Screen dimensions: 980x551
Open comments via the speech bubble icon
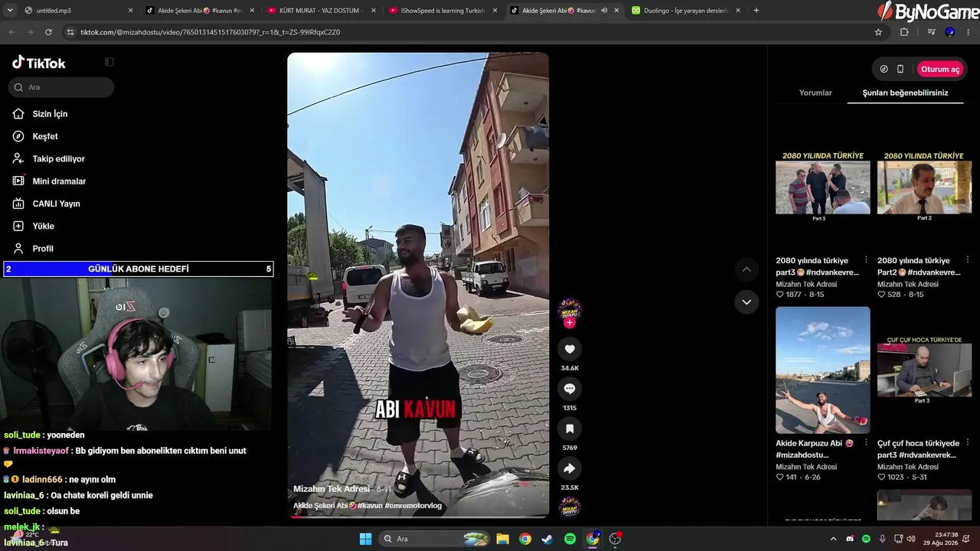(x=570, y=389)
